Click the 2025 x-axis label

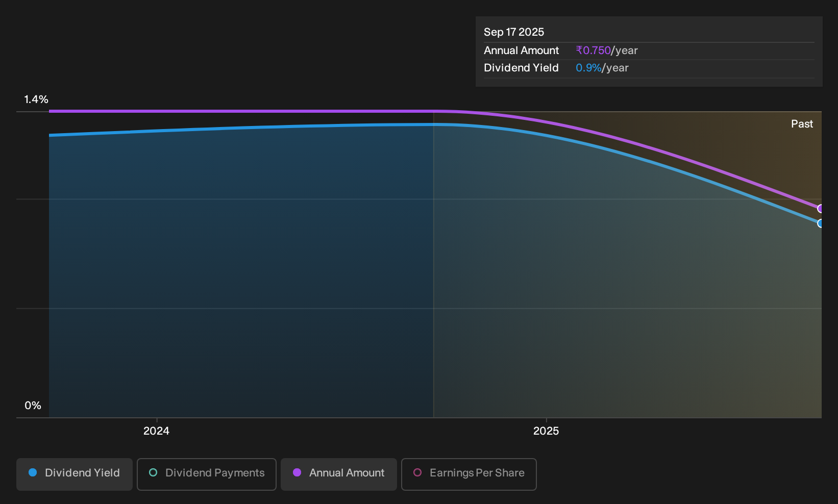[x=546, y=431]
